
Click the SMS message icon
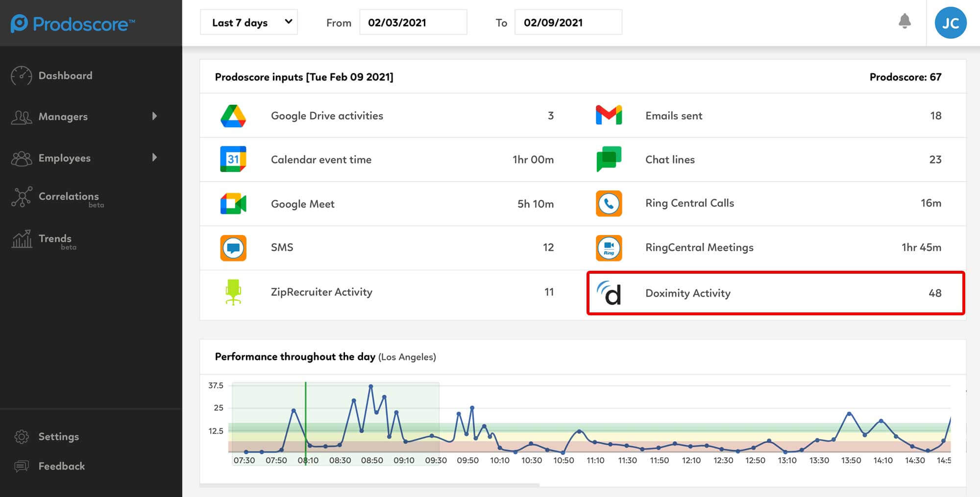click(233, 248)
